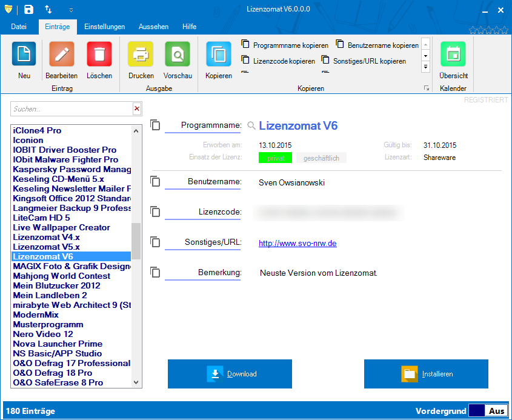The height and width of the screenshot is (420, 512).
Task: Copy icon next to Bemerkung field
Action: [155, 272]
